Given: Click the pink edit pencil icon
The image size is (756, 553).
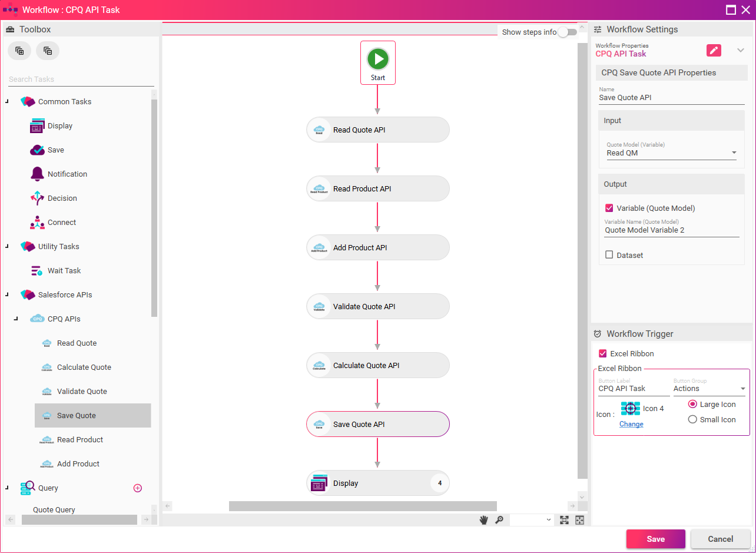Looking at the screenshot, I should 714,51.
